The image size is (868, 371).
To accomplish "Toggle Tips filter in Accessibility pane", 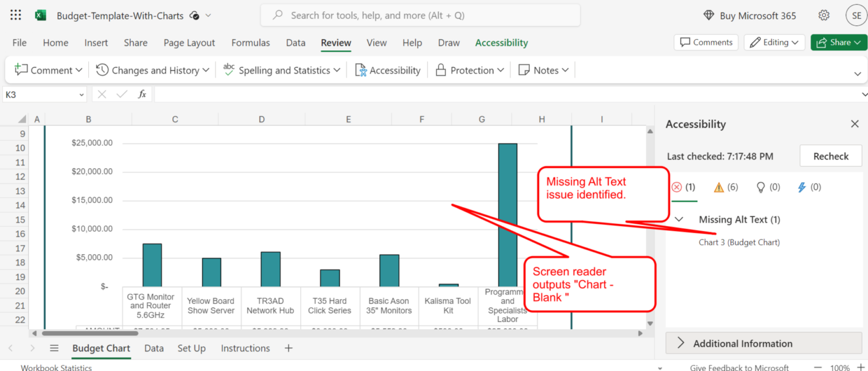I will 767,187.
